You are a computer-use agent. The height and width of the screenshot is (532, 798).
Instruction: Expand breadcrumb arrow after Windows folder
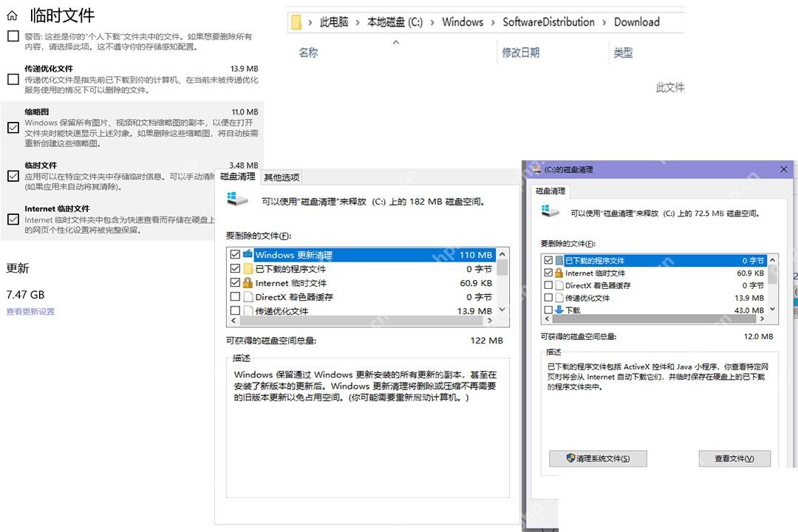[493, 22]
